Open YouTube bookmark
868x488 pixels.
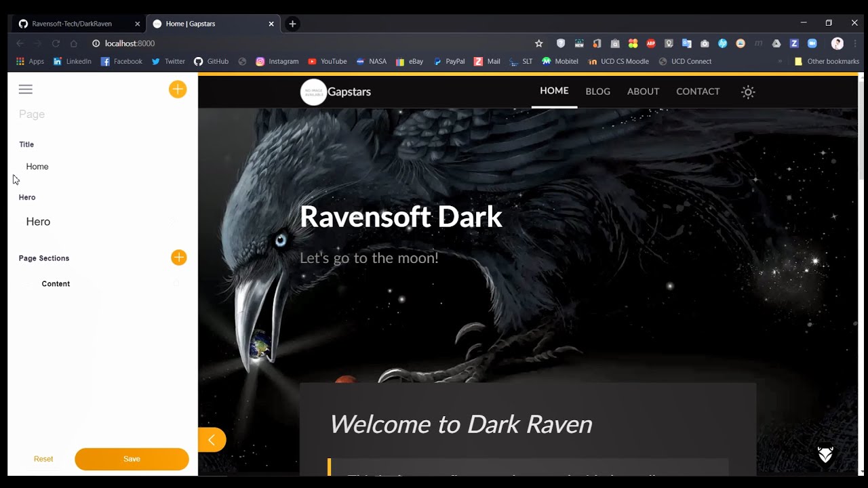click(x=327, y=62)
